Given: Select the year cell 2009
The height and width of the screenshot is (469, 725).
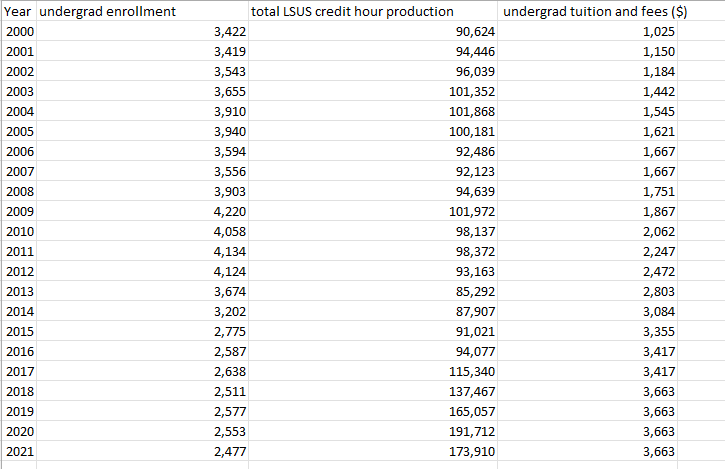Looking at the screenshot, I should point(19,211).
